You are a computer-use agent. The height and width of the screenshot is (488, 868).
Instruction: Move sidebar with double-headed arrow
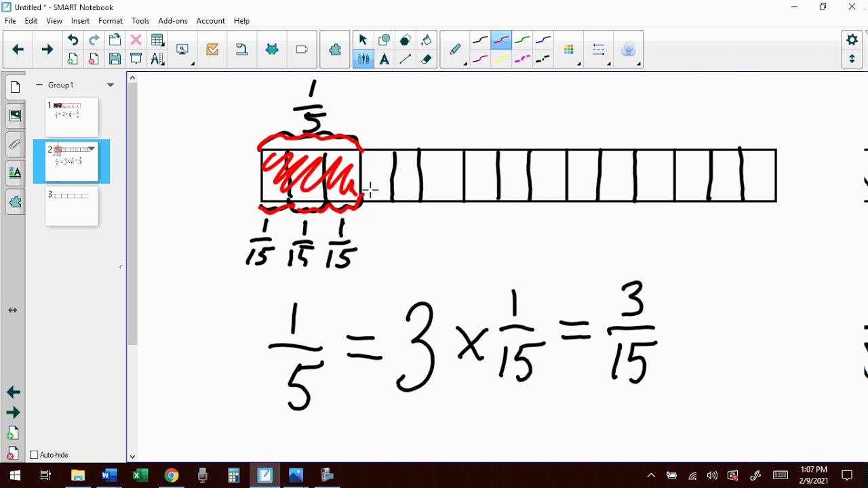coord(13,310)
